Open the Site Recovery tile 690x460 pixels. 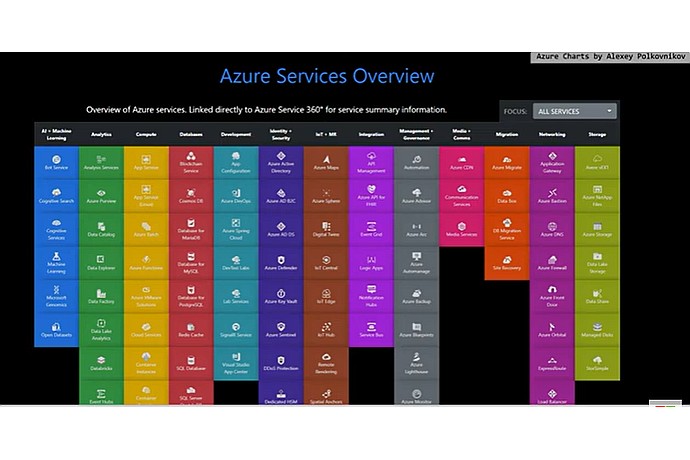(506, 263)
